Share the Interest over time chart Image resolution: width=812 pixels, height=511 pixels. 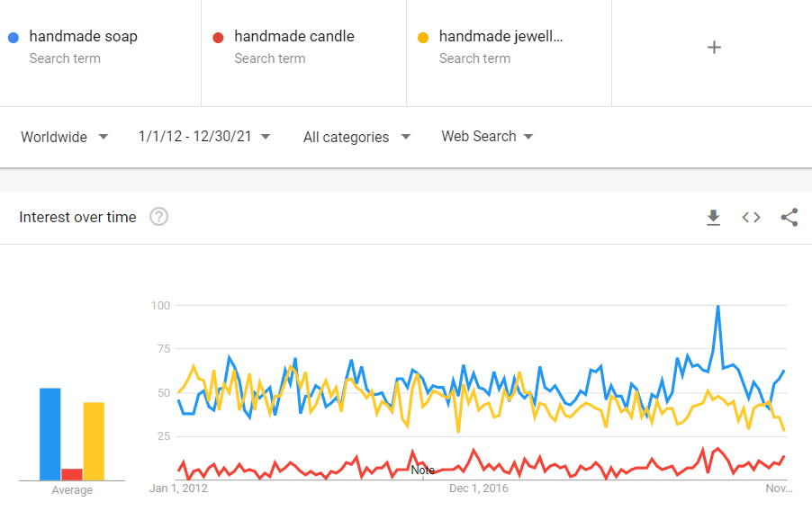(789, 218)
